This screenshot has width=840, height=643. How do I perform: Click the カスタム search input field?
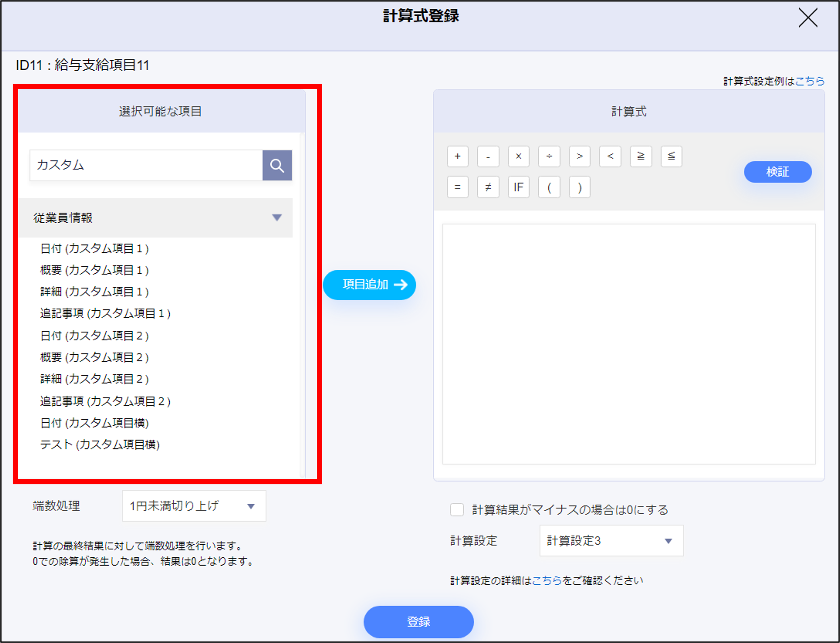click(x=146, y=165)
